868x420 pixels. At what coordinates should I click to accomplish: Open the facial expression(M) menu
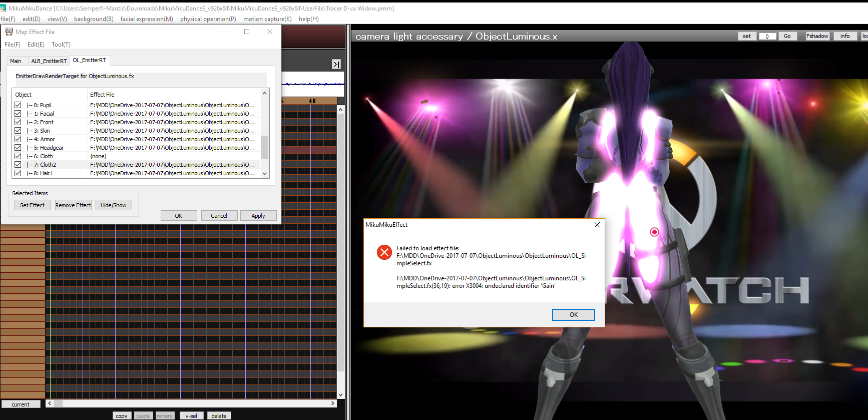tap(147, 19)
